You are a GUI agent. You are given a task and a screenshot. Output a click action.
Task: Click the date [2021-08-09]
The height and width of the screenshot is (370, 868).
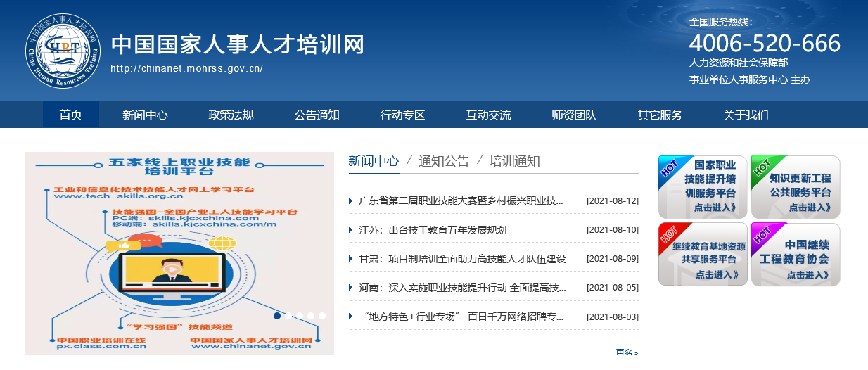click(x=613, y=259)
